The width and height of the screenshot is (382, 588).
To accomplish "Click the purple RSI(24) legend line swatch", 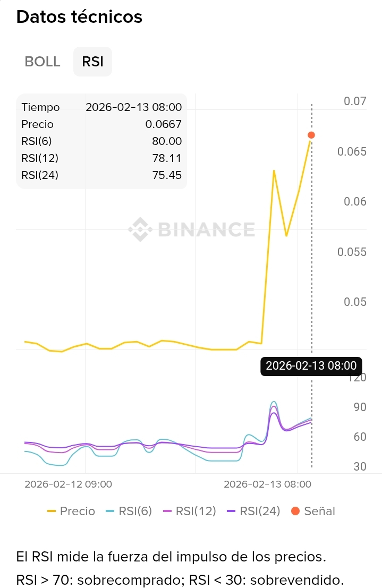I will [x=231, y=511].
